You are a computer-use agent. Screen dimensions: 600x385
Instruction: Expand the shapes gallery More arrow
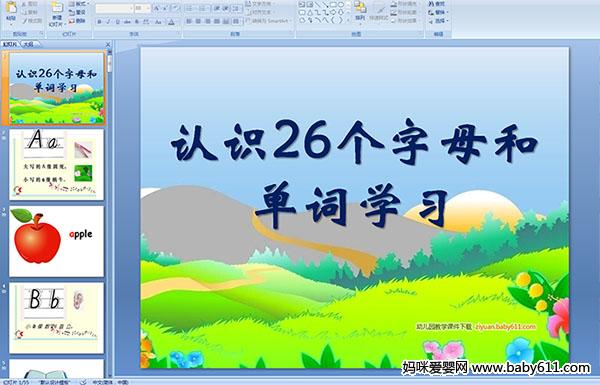pos(348,20)
